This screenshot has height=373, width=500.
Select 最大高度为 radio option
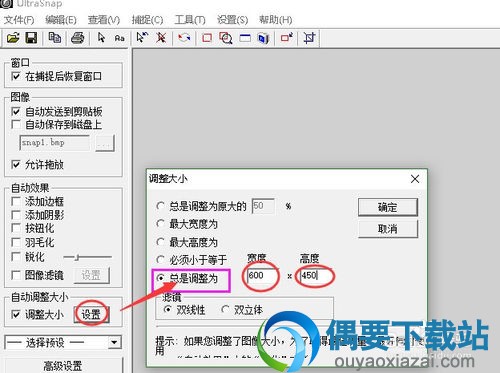[160, 242]
